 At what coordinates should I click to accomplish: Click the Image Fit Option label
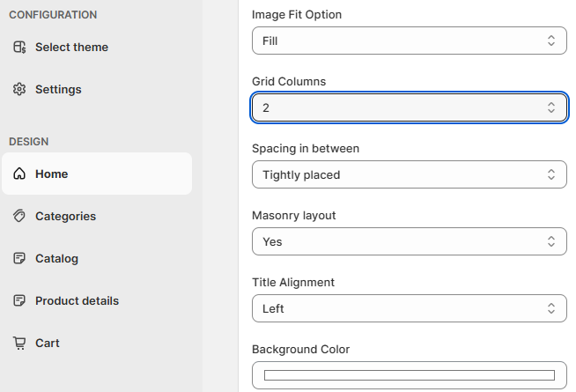click(297, 15)
